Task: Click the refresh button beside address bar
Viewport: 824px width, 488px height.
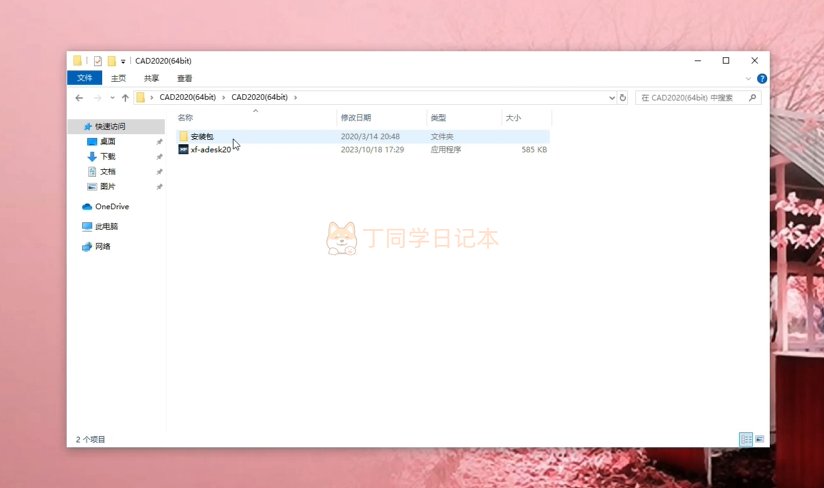Action: click(623, 98)
